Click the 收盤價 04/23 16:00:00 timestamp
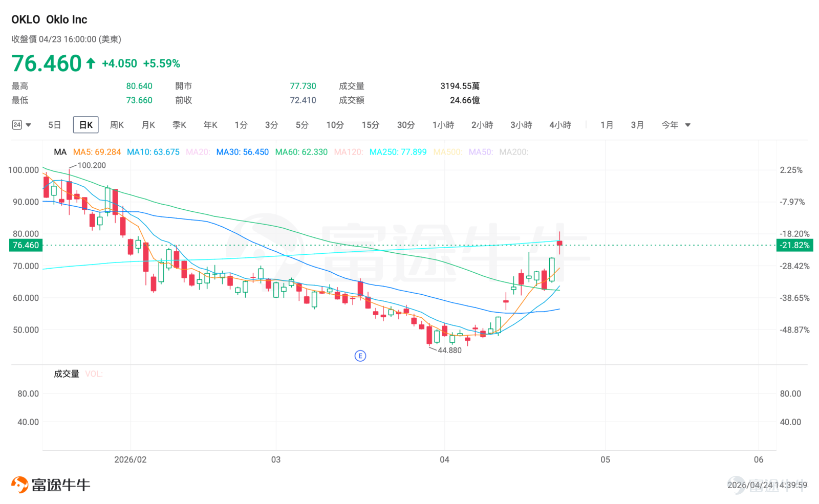The height and width of the screenshot is (504, 819). click(67, 39)
